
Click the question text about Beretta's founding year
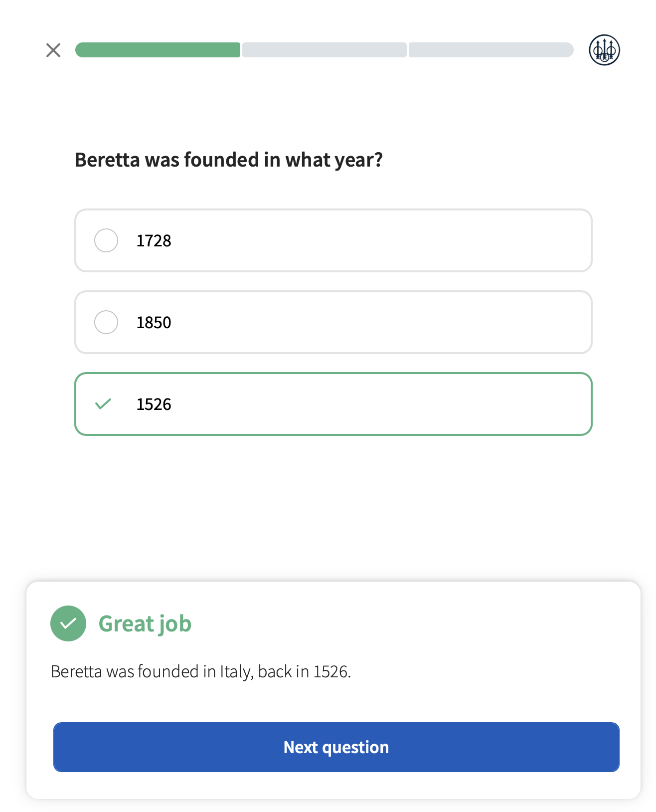coord(229,160)
